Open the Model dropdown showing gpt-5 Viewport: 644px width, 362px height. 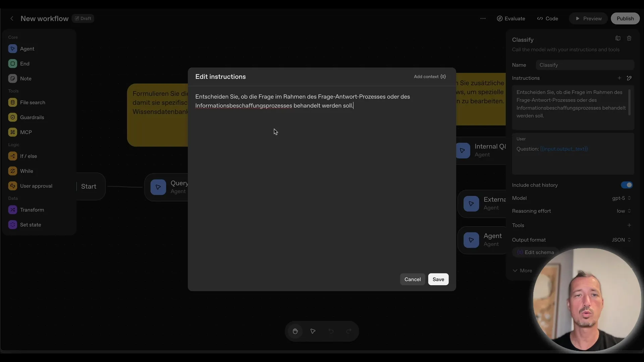click(621, 198)
